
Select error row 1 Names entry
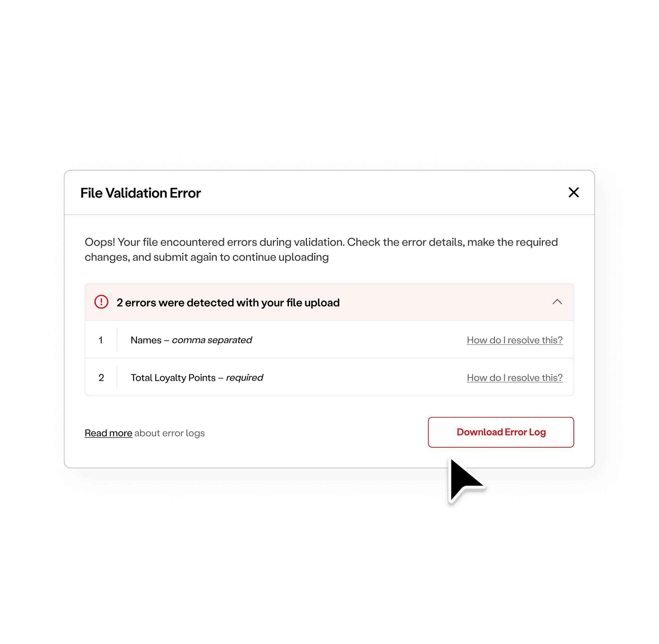coord(191,340)
